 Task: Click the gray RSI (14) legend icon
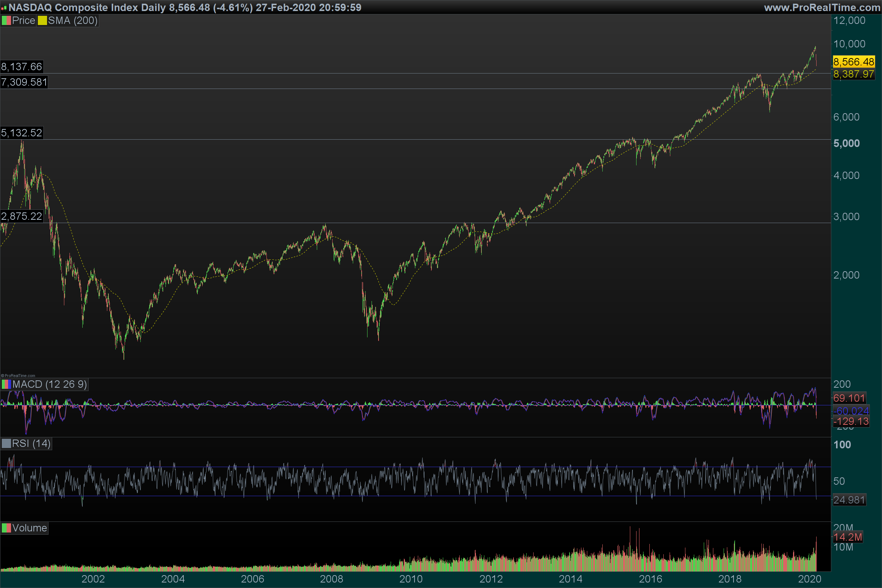tap(6, 444)
